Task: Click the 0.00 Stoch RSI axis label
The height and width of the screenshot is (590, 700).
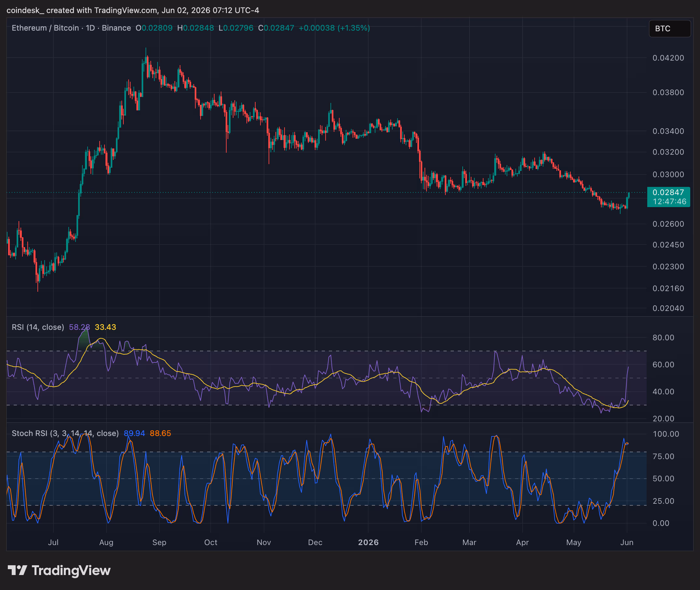Action: 661,523
